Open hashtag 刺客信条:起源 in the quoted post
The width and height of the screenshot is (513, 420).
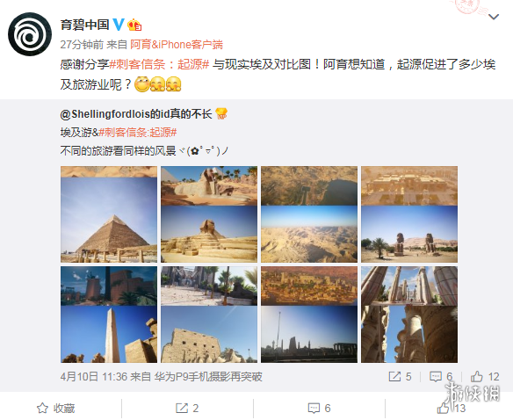pyautogui.click(x=137, y=133)
